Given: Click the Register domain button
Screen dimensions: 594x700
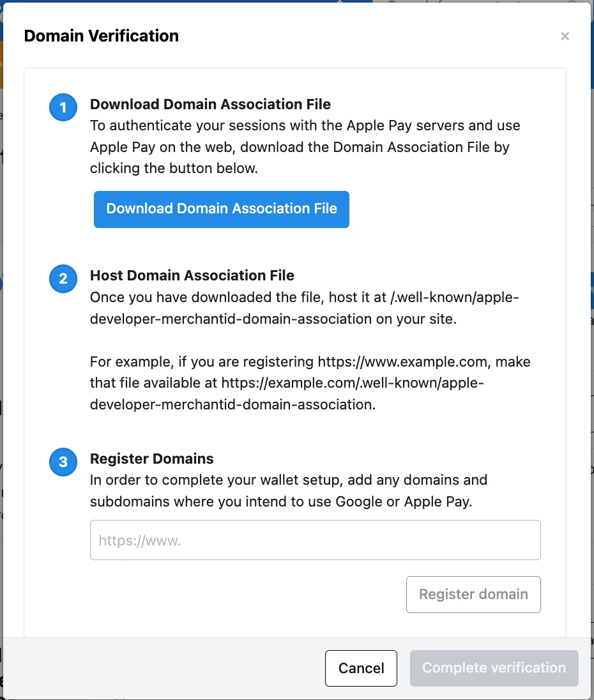Looking at the screenshot, I should tap(473, 594).
